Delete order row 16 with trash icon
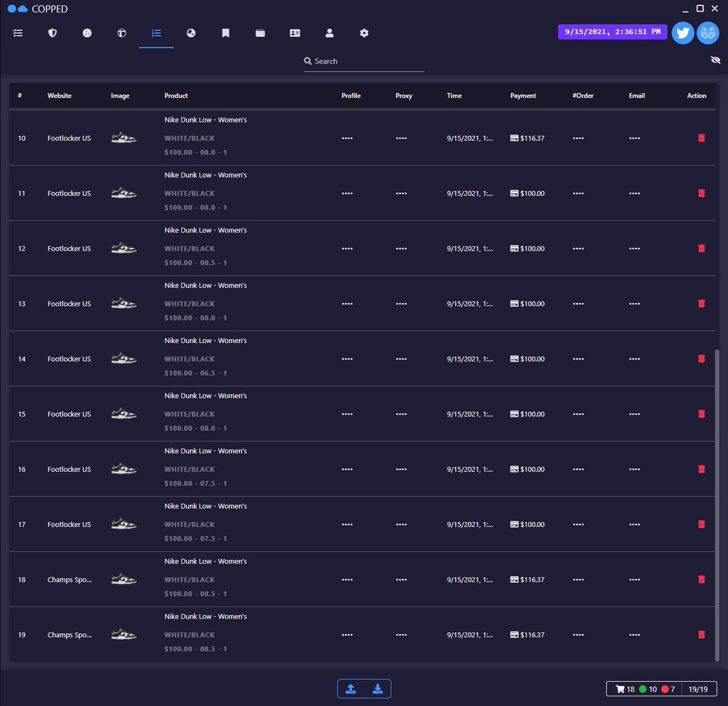Image resolution: width=728 pixels, height=706 pixels. [x=701, y=469]
